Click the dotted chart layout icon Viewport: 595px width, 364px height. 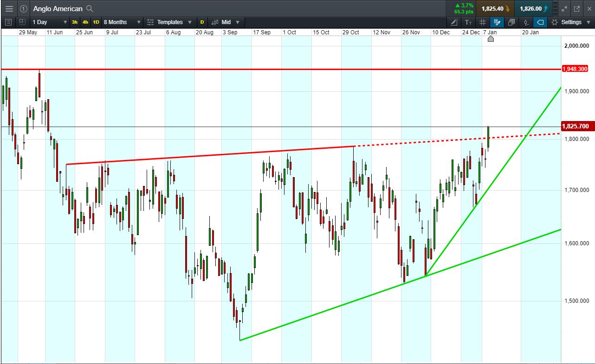coord(23,22)
